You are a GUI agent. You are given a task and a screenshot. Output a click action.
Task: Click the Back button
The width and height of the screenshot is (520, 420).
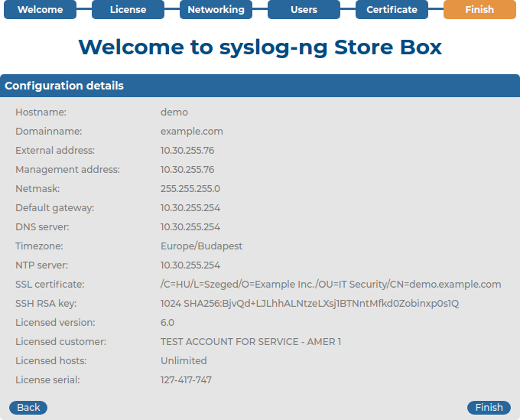point(28,408)
